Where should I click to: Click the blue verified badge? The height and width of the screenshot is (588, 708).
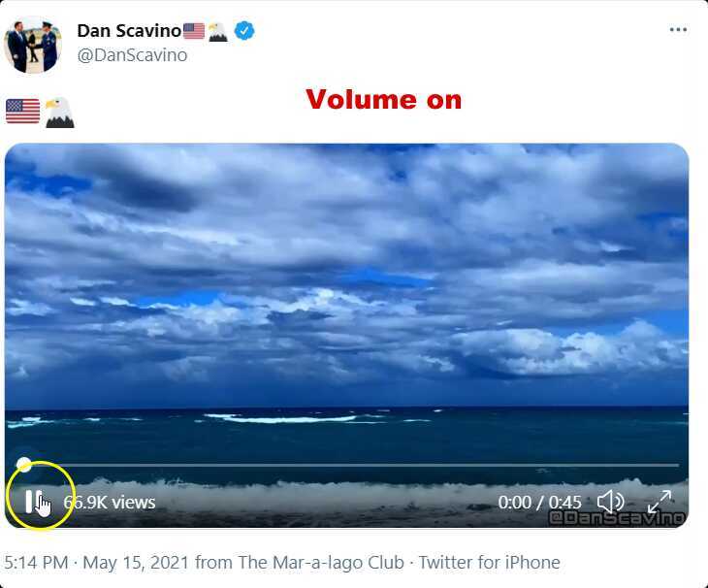244,31
